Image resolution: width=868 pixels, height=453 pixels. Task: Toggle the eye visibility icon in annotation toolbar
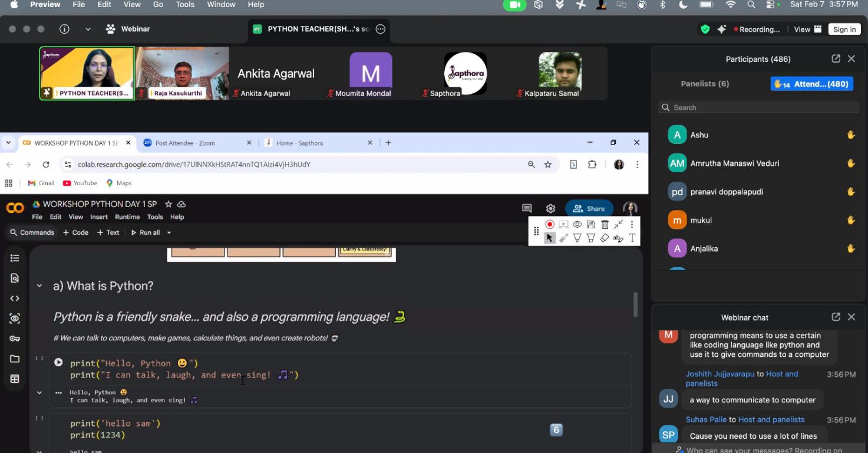tap(577, 224)
